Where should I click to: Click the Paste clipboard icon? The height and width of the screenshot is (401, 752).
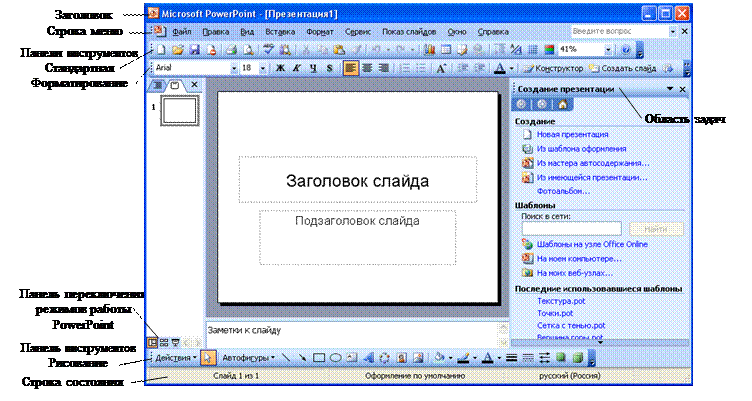[x=339, y=49]
